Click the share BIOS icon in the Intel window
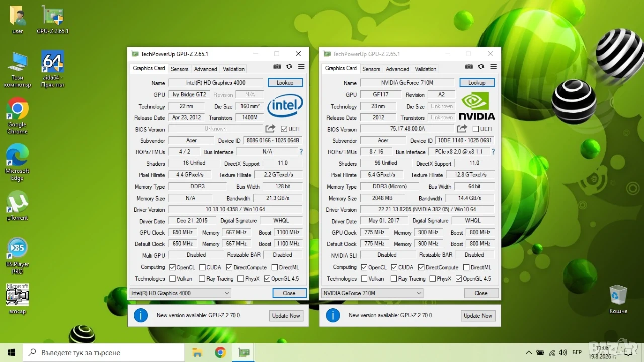 tap(270, 129)
